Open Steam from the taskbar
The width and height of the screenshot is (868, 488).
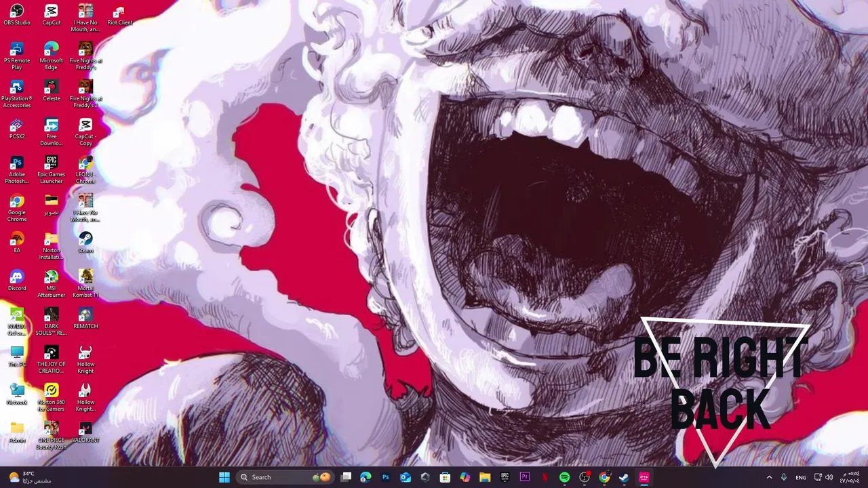tap(624, 477)
